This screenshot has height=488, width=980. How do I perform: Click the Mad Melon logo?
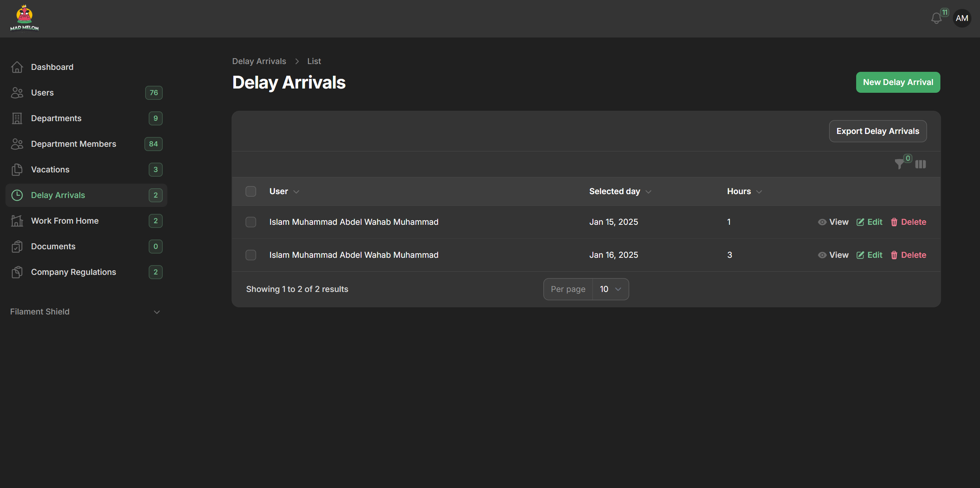point(24,18)
